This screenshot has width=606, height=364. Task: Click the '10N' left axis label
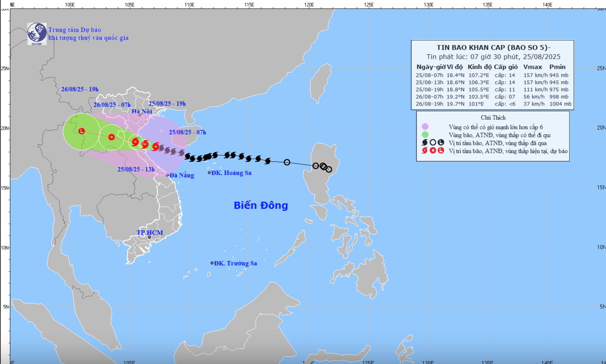[x=4, y=248]
